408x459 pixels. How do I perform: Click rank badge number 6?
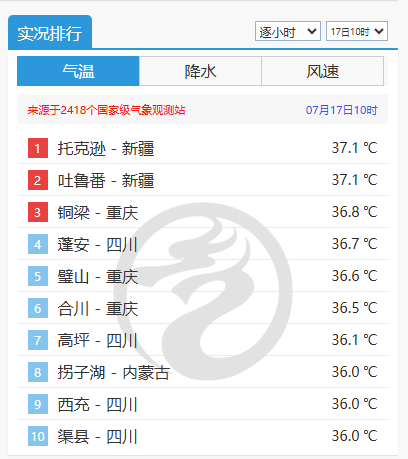click(x=38, y=308)
